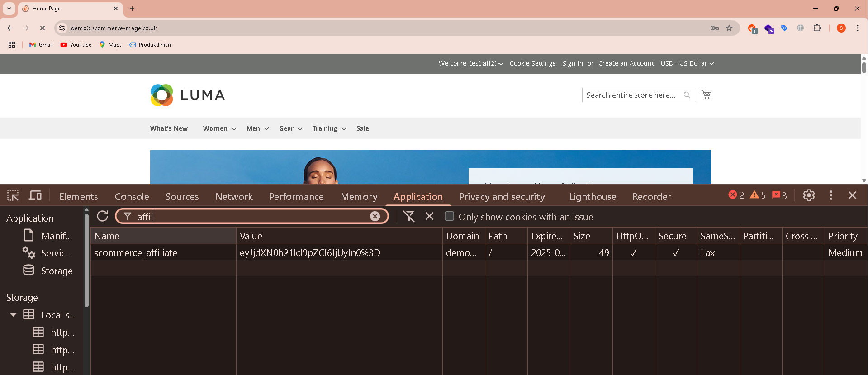The height and width of the screenshot is (375, 868).
Task: Collapse the Local storage tree node
Action: coord(13,315)
